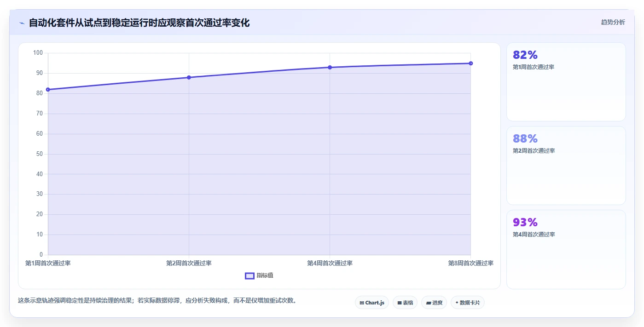The image size is (644, 327).
Task: Click the 趋势分析 label in header
Action: pyautogui.click(x=613, y=22)
